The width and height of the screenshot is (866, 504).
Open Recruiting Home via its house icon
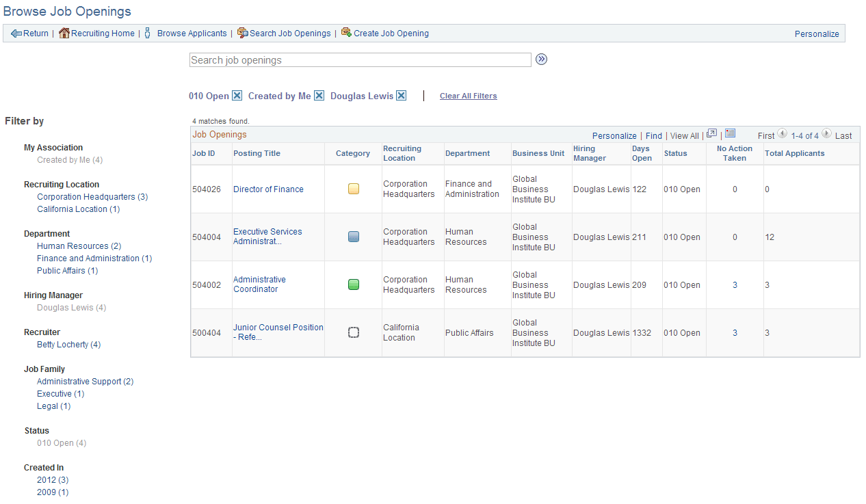point(64,33)
